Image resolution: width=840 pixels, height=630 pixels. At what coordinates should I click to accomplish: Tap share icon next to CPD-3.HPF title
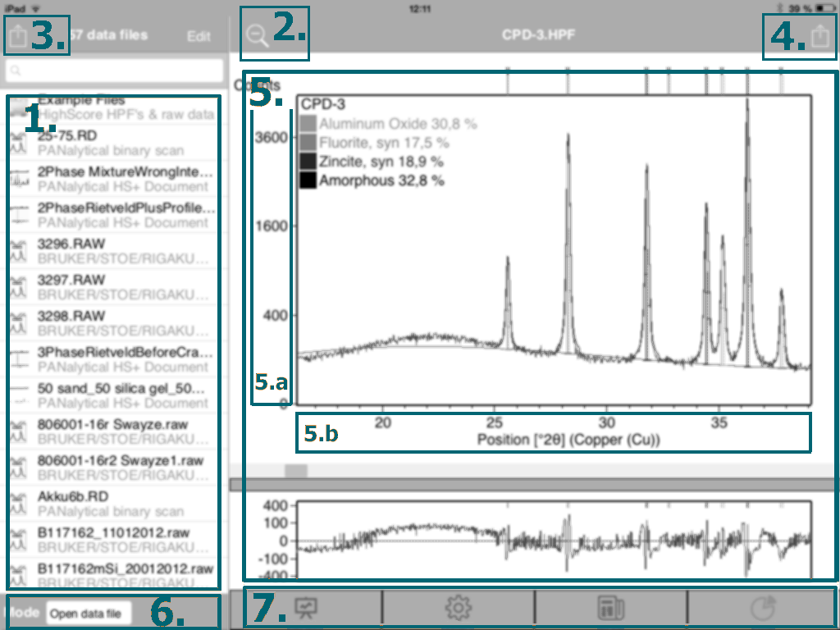(x=819, y=36)
